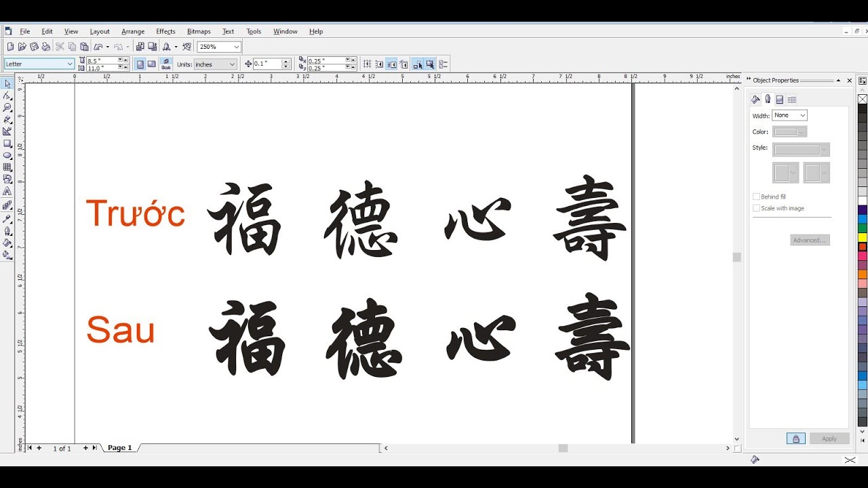
Task: Click the lock button beside Apply
Action: 796,439
